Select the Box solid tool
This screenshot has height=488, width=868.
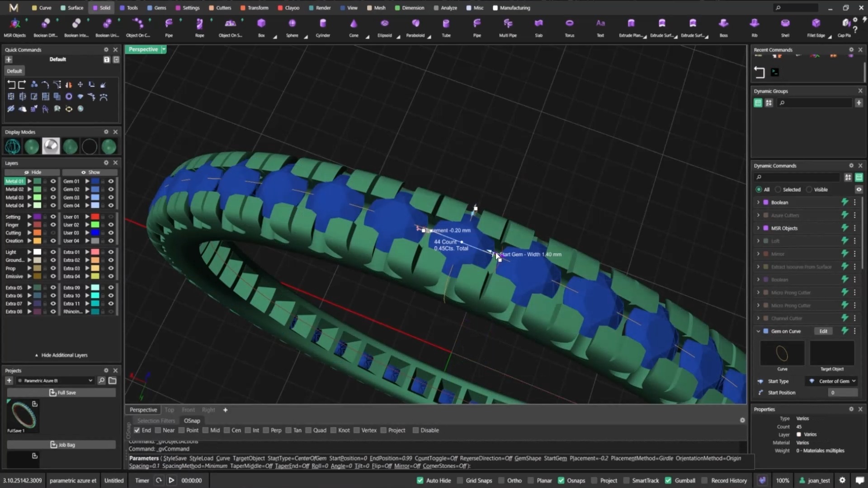coord(261,27)
